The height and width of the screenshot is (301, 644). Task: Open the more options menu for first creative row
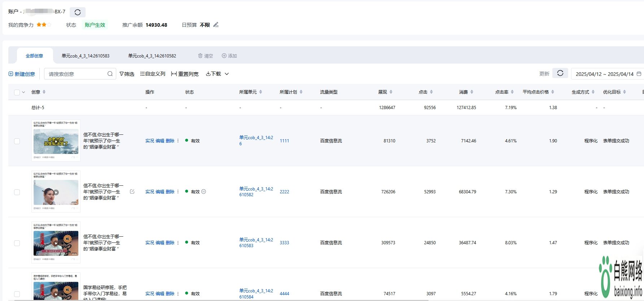pos(178,141)
